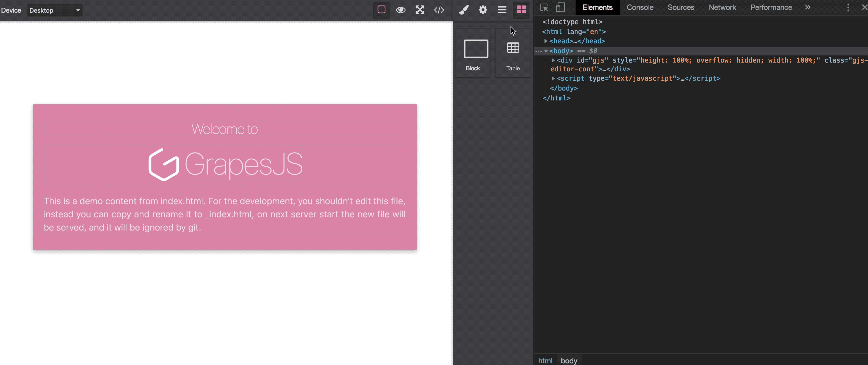Select the blocks grid panel icon
Viewport: 868px width, 365px height.
(x=521, y=10)
